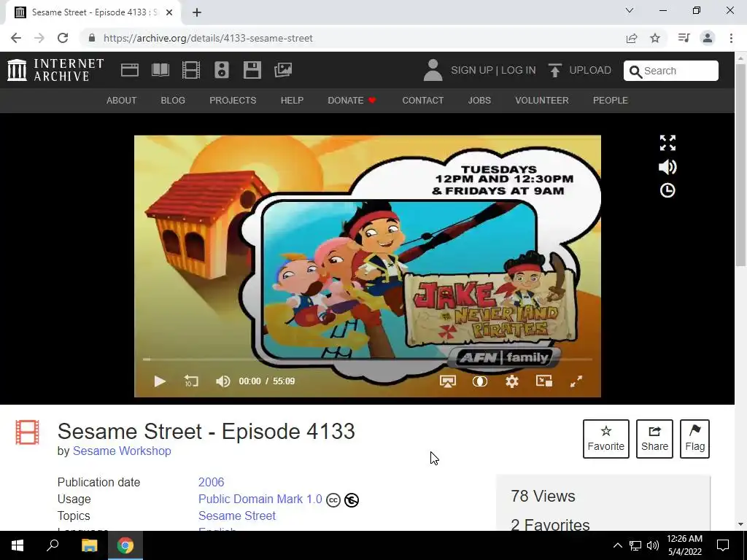Click the AirPlay cast icon in player
Image resolution: width=747 pixels, height=560 pixels.
pyautogui.click(x=447, y=381)
